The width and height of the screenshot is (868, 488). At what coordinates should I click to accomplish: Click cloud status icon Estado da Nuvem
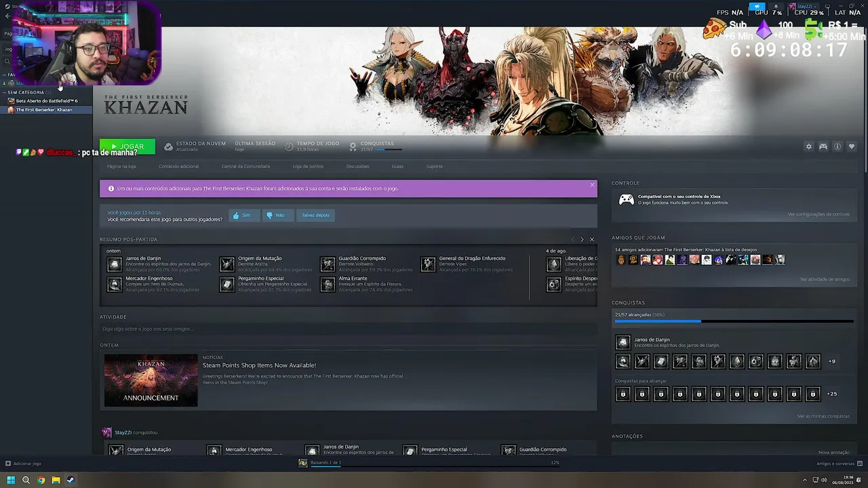click(168, 146)
